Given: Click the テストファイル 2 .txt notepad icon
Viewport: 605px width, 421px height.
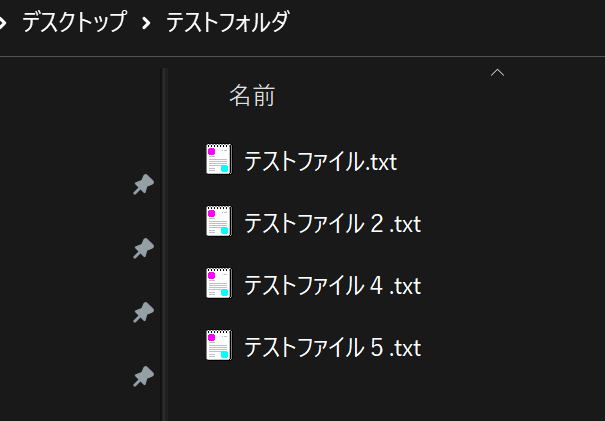Looking at the screenshot, I should tap(219, 221).
